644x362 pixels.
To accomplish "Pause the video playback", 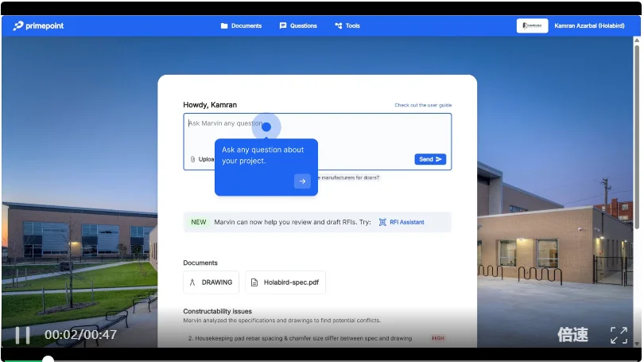I will click(22, 335).
